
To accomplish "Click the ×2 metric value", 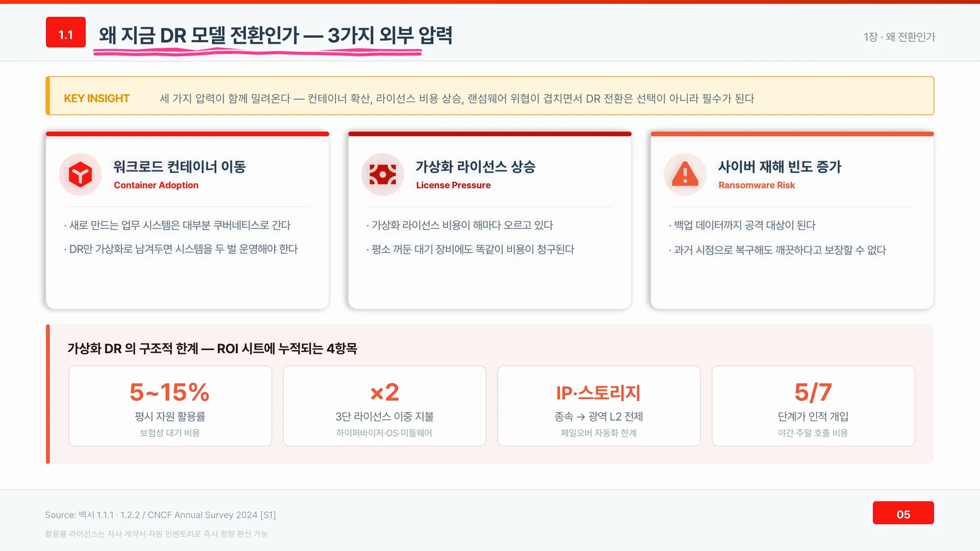I will (385, 392).
